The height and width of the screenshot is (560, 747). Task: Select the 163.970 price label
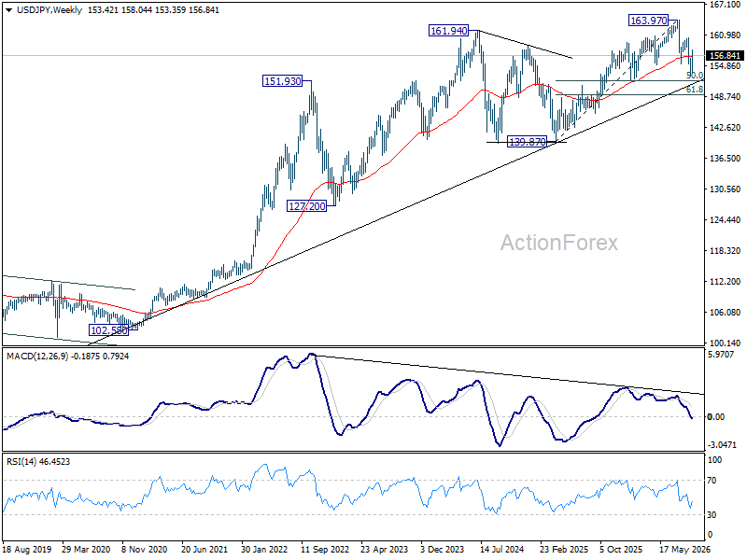coord(648,21)
